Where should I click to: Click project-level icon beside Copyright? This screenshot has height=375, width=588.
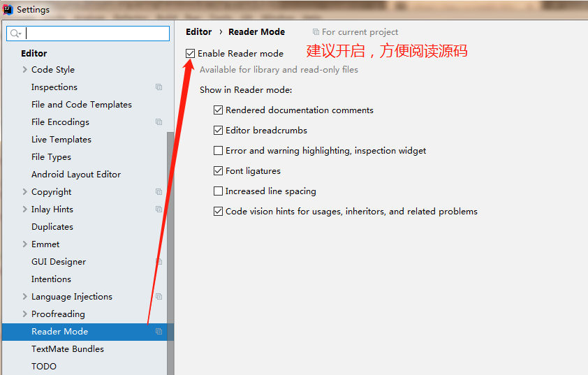tap(159, 191)
